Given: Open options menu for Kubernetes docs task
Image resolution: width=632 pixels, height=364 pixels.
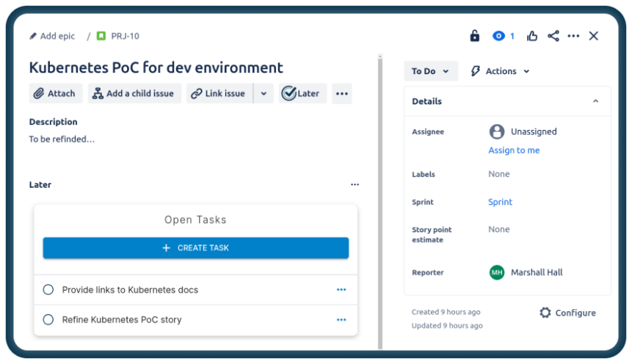Looking at the screenshot, I should point(341,290).
